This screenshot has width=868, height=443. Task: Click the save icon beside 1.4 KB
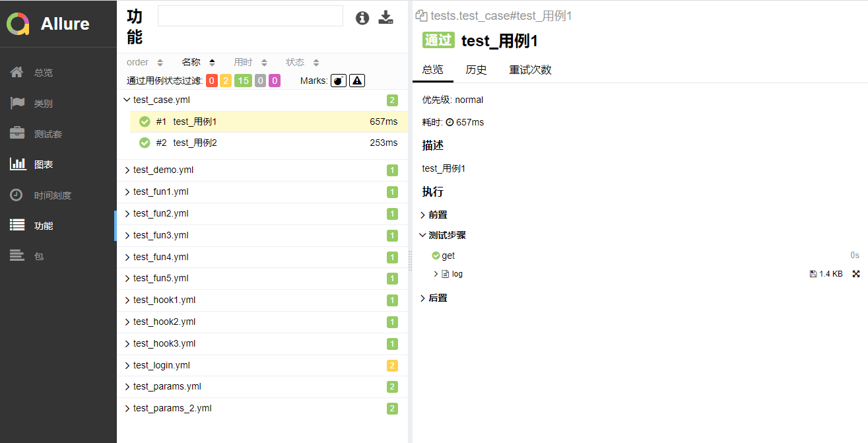pyautogui.click(x=813, y=274)
